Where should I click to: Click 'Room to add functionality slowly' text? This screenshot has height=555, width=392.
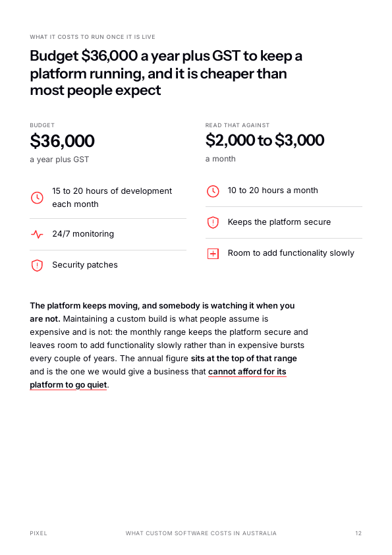291,253
